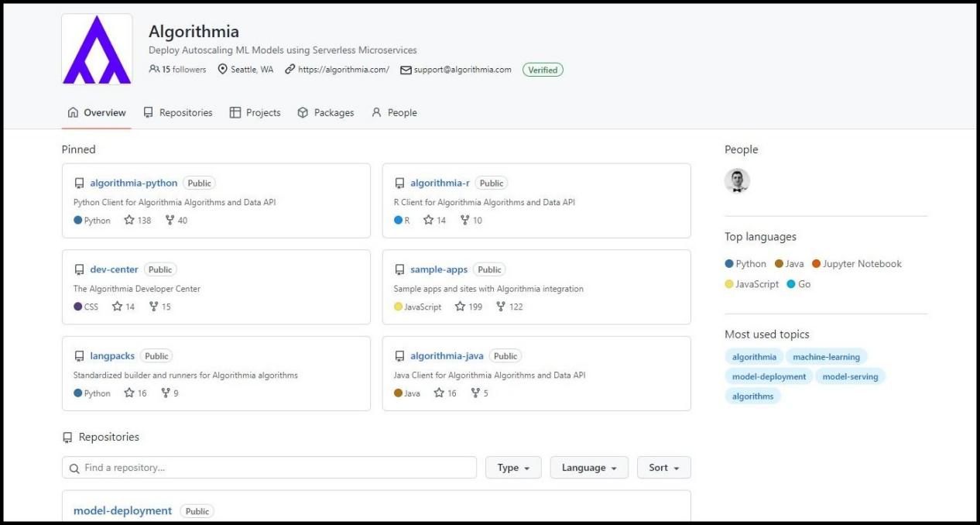Click the Algorithmia purple logo avatar
Image resolution: width=980 pixels, height=525 pixels.
click(97, 49)
